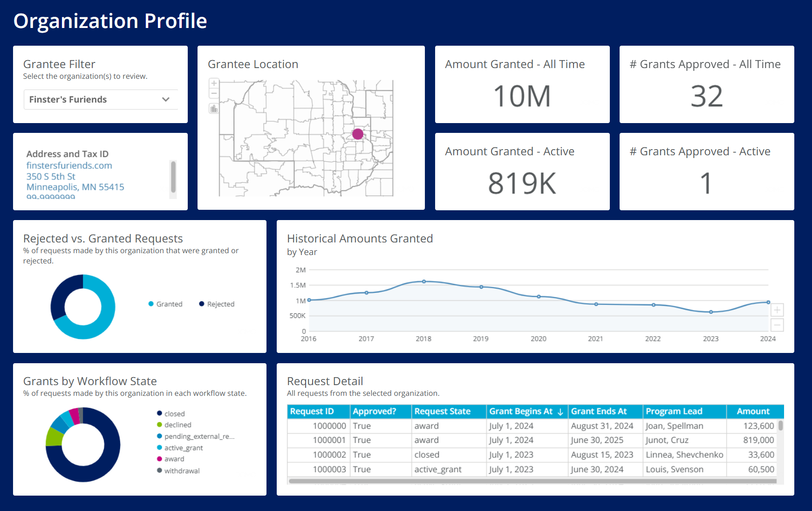Click the 819K Amount Granted Active value
This screenshot has width=812, height=511.
[522, 183]
